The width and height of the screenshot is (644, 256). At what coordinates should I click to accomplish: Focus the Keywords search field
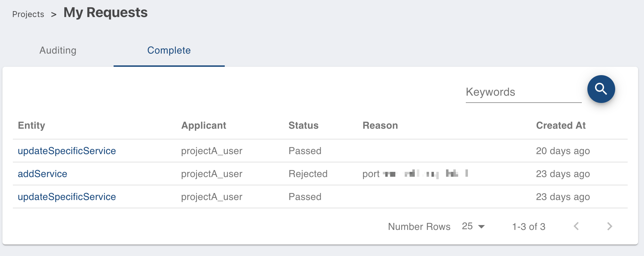523,92
